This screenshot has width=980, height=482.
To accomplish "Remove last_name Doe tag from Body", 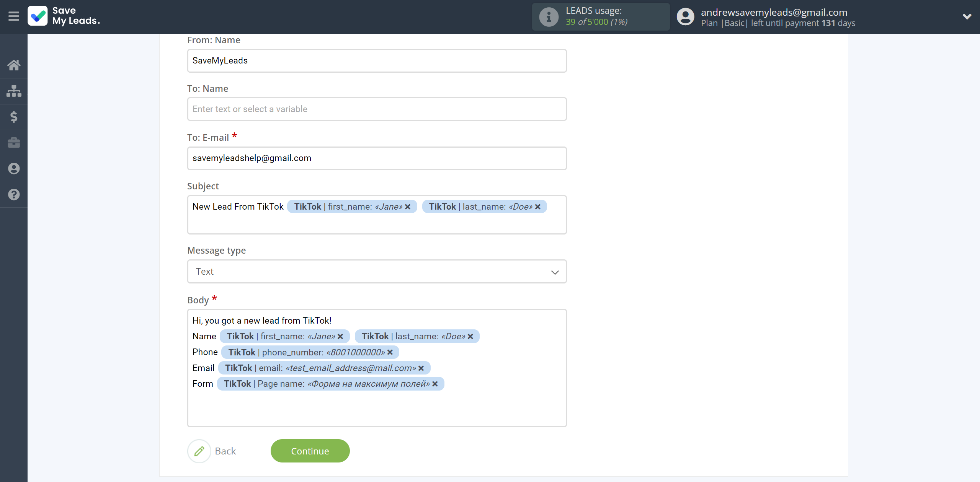I will click(x=470, y=337).
